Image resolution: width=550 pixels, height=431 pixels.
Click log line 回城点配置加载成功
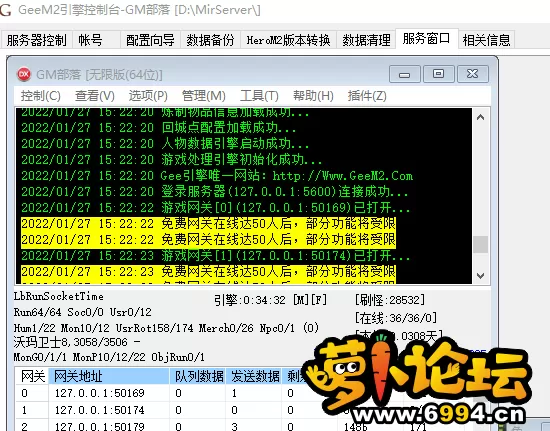pyautogui.click(x=159, y=127)
